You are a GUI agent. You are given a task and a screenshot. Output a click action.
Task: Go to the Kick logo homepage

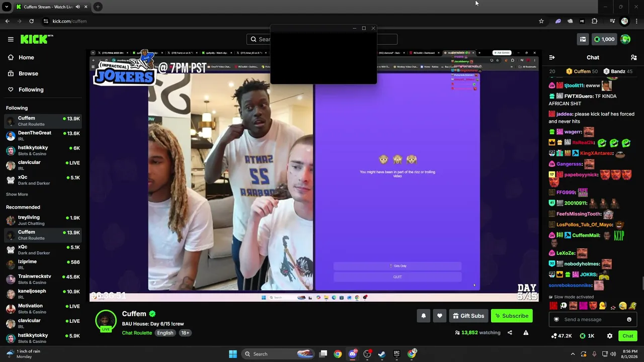click(x=37, y=39)
